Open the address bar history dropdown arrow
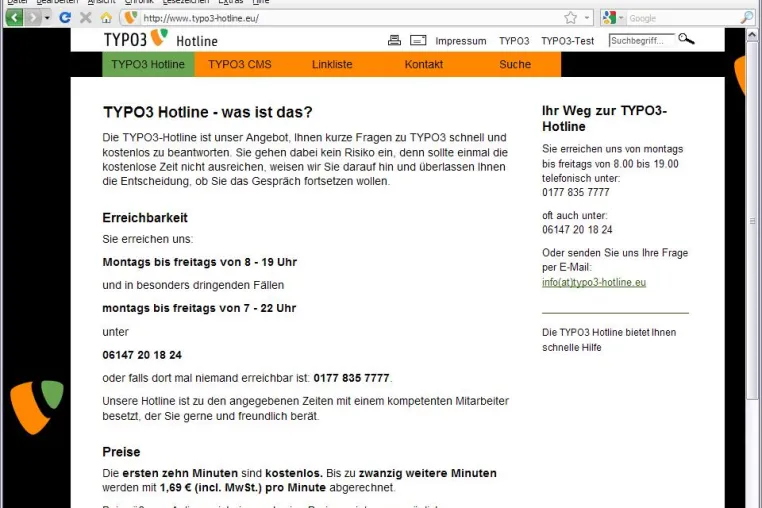 click(x=587, y=18)
